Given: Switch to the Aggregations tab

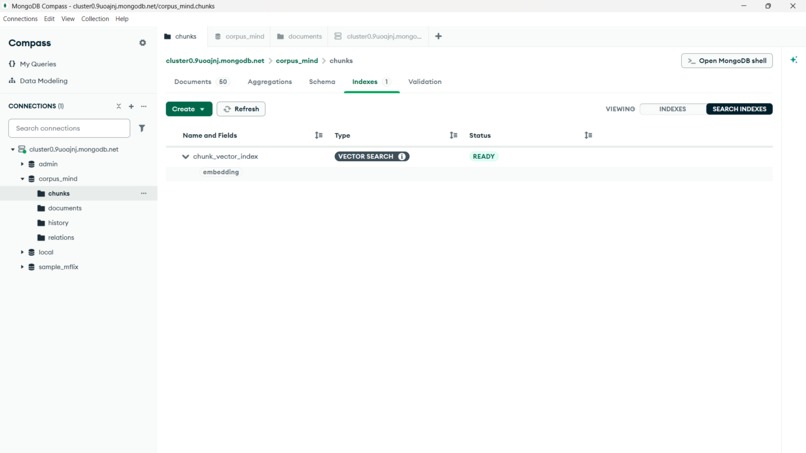Looking at the screenshot, I should (x=269, y=82).
